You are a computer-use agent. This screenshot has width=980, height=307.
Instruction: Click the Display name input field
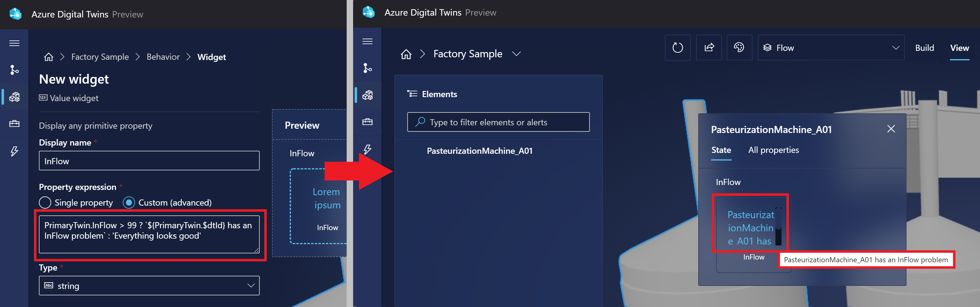pos(149,161)
